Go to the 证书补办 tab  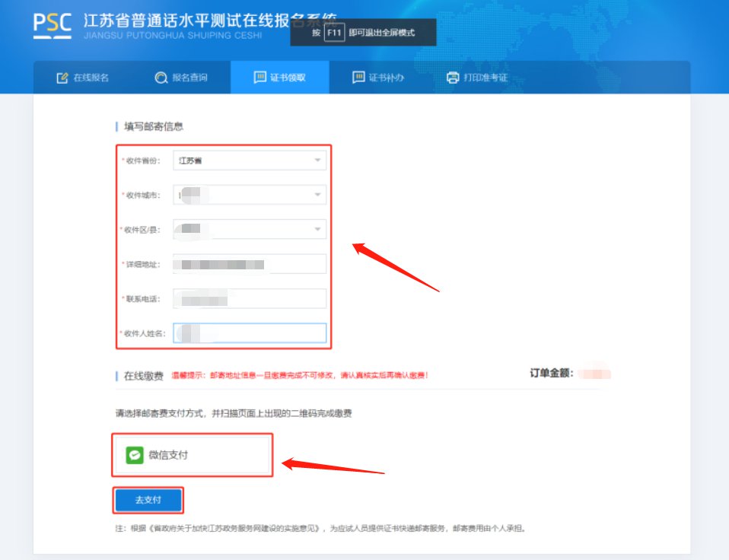(378, 78)
